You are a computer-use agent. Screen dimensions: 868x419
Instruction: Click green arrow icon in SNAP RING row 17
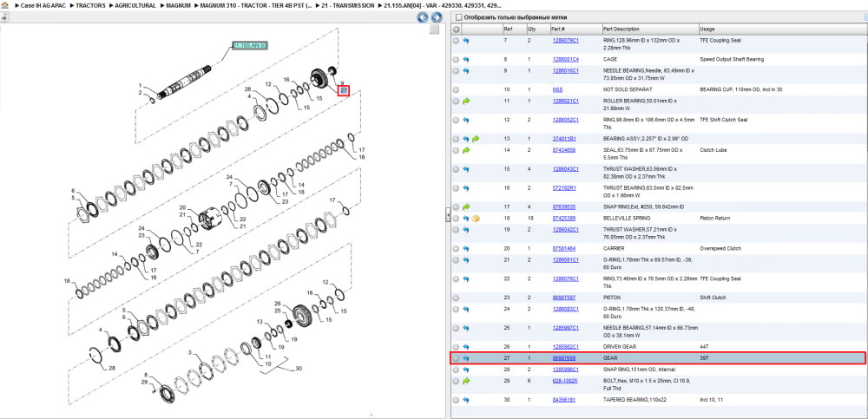coord(466,207)
